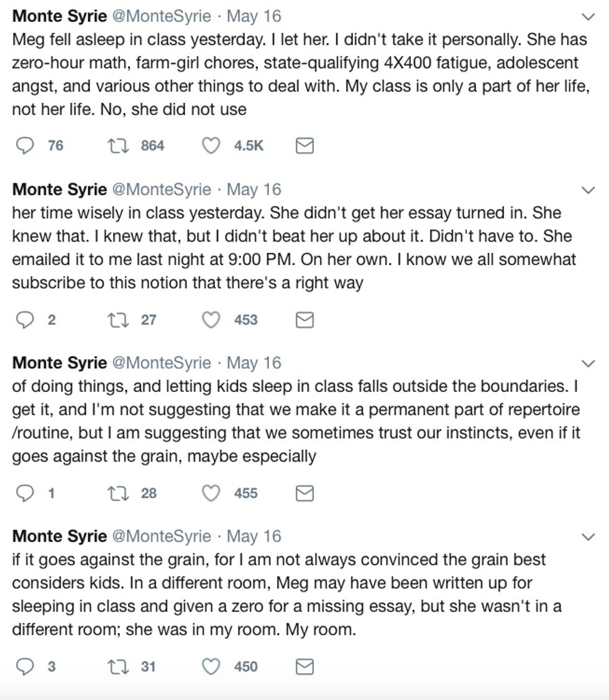Expand the second tweet's chevron options menu
The height and width of the screenshot is (700, 609).
tap(587, 191)
